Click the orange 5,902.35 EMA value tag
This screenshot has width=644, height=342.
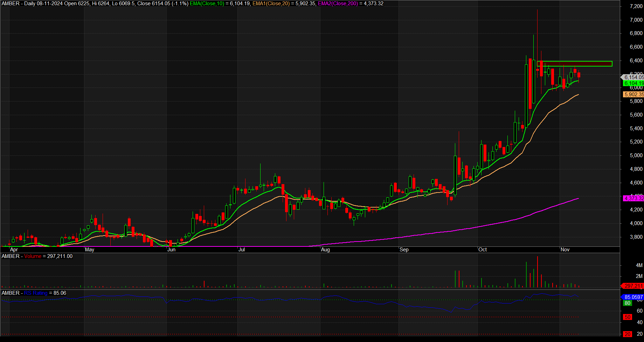pos(633,95)
